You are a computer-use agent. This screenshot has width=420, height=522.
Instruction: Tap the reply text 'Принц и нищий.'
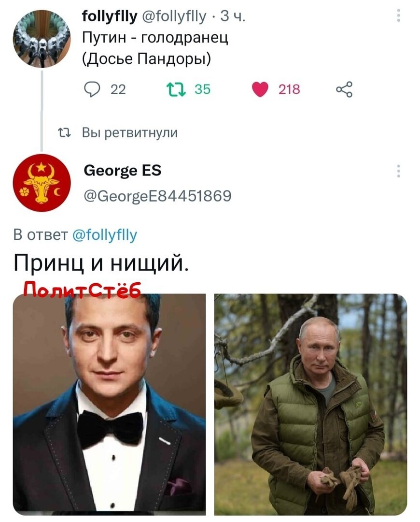click(101, 263)
